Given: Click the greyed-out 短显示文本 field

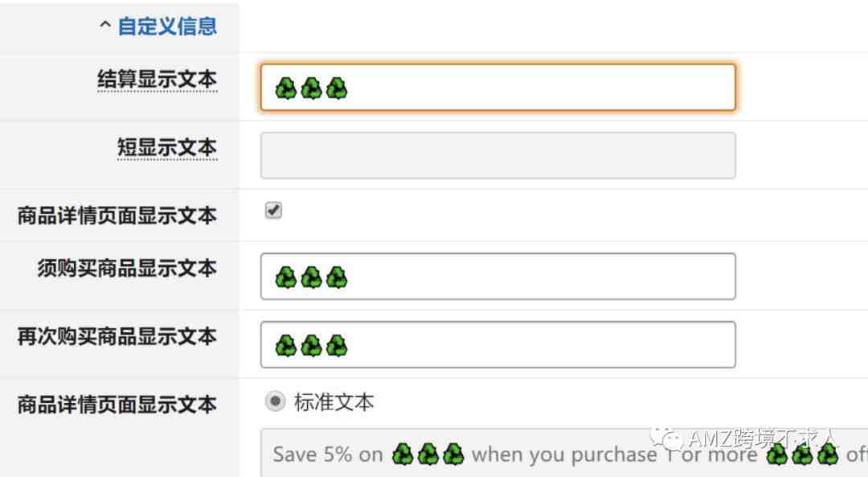Looking at the screenshot, I should (497, 155).
